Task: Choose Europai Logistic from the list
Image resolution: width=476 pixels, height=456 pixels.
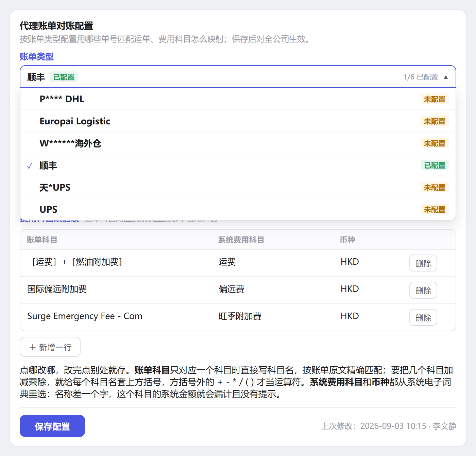Action: [238, 121]
